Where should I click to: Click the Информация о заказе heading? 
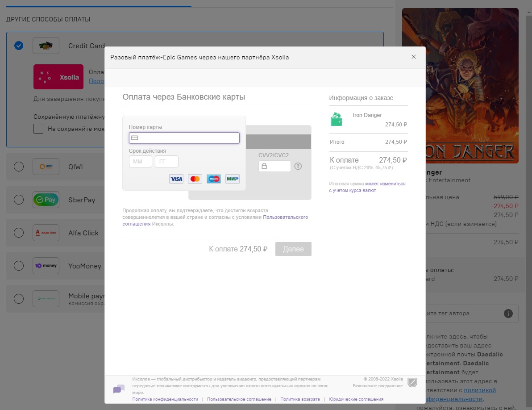361,98
